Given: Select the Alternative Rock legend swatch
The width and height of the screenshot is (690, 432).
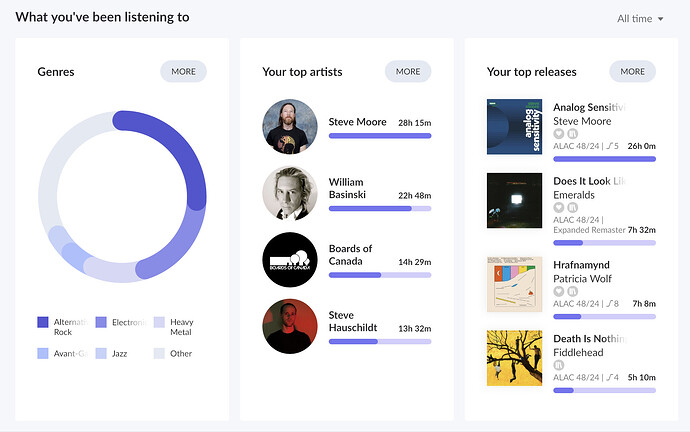Looking at the screenshot, I should (43, 322).
